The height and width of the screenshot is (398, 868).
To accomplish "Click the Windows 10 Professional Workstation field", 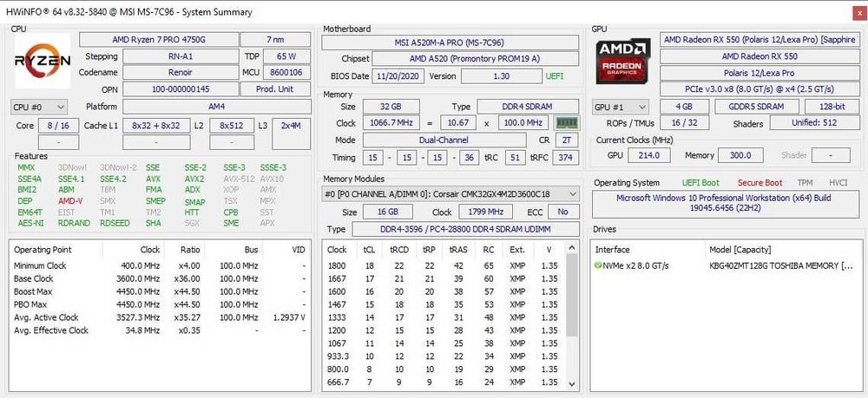I will point(724,204).
